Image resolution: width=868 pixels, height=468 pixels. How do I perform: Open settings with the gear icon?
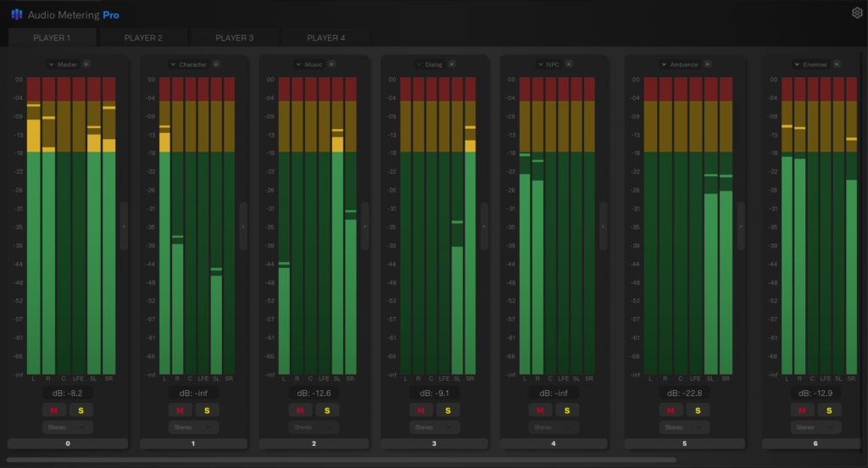pyautogui.click(x=856, y=13)
